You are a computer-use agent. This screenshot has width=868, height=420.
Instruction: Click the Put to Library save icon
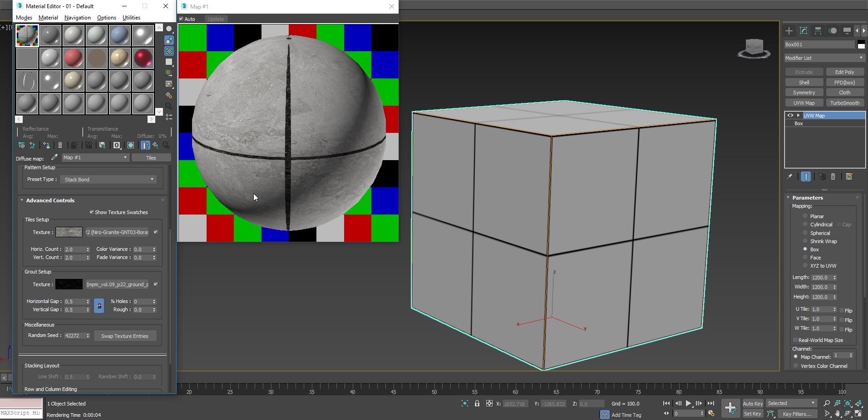click(x=102, y=145)
